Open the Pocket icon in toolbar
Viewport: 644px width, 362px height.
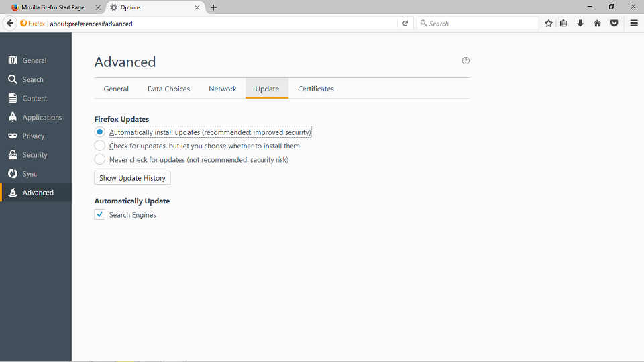(614, 24)
